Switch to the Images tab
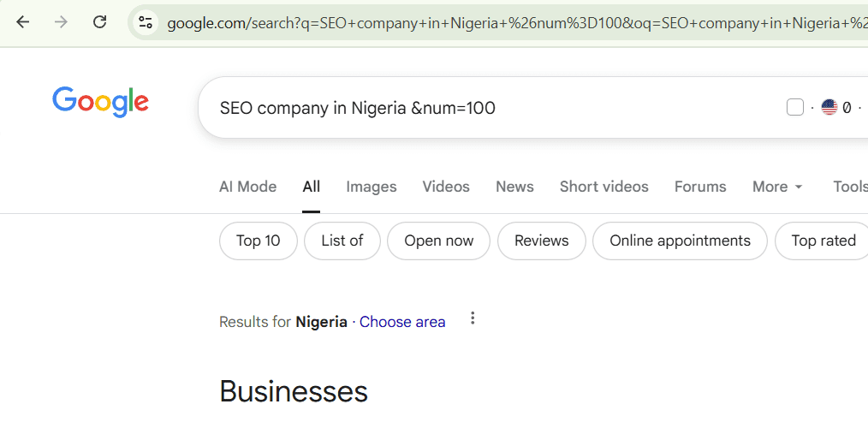The width and height of the screenshot is (868, 428). (x=372, y=187)
